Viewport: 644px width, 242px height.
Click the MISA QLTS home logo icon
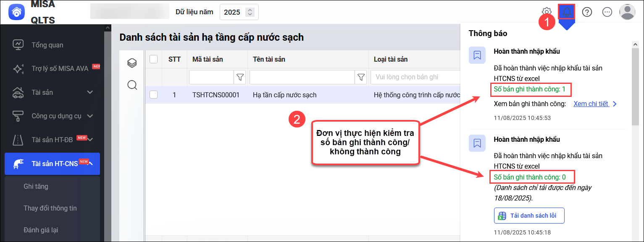(17, 12)
